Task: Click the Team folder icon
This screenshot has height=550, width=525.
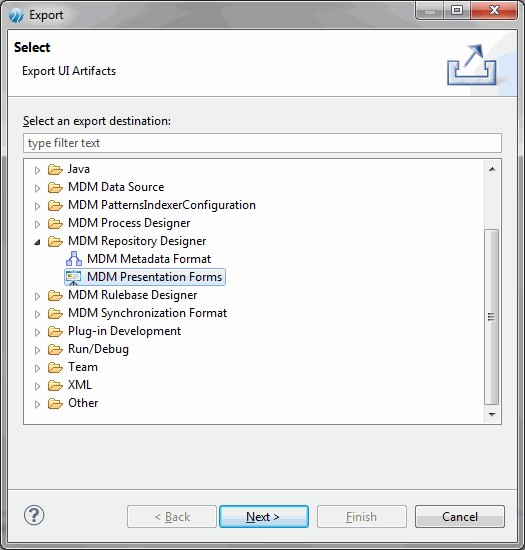Action: 55,368
